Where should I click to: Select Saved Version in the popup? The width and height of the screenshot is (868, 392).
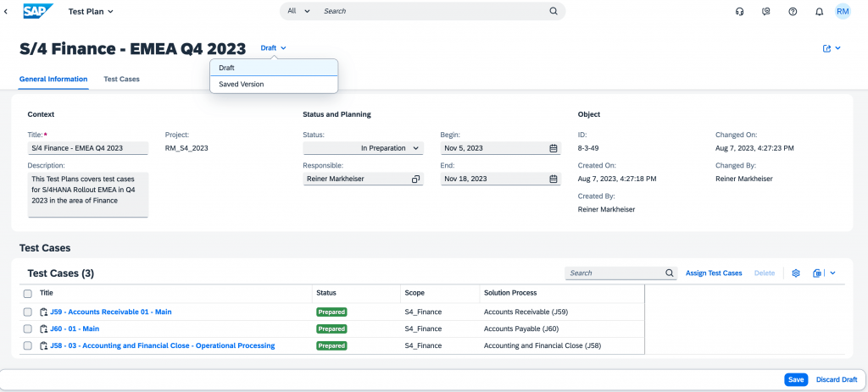274,85
